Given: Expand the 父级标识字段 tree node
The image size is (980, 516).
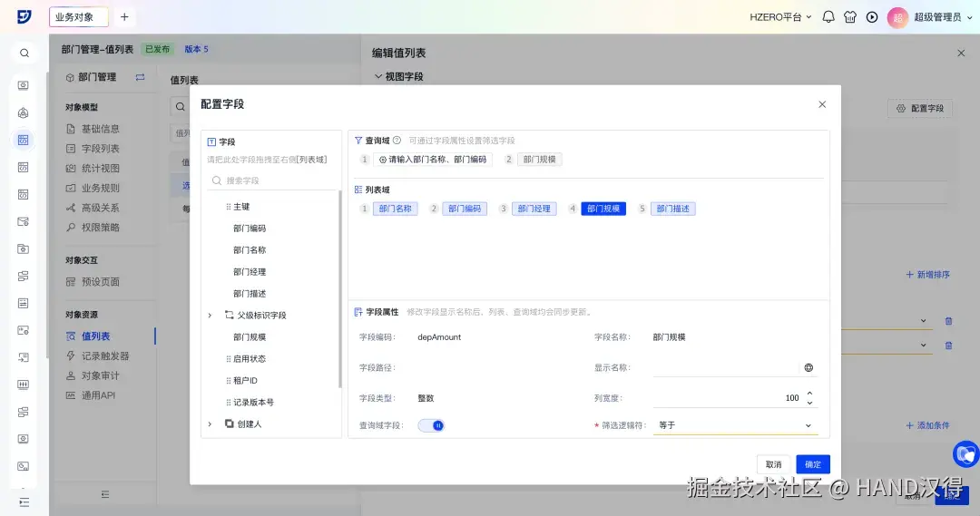Looking at the screenshot, I should [x=210, y=316].
